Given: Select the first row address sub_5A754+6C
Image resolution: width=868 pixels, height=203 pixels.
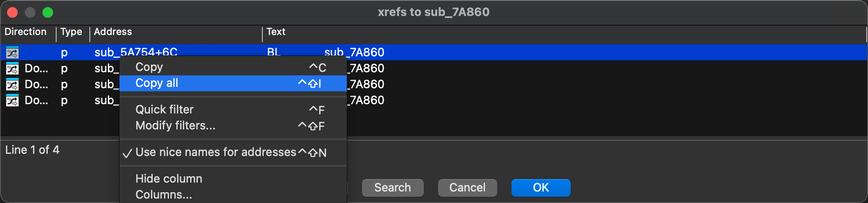Looking at the screenshot, I should coord(135,51).
